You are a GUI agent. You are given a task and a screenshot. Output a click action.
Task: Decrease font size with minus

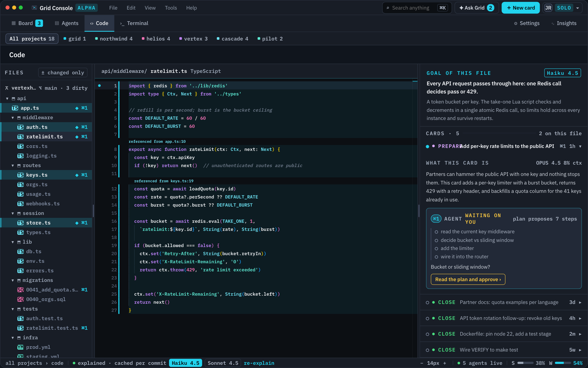pyautogui.click(x=422, y=363)
